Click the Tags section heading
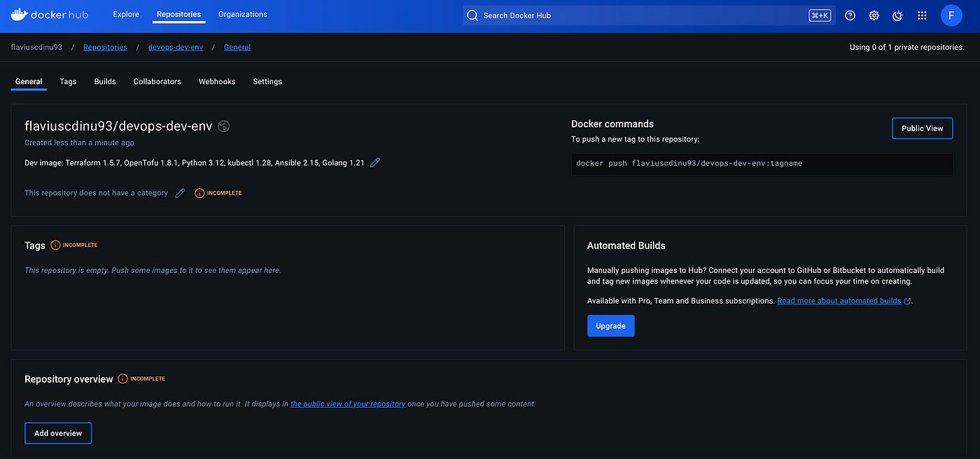The image size is (980, 459). pyautogui.click(x=35, y=246)
